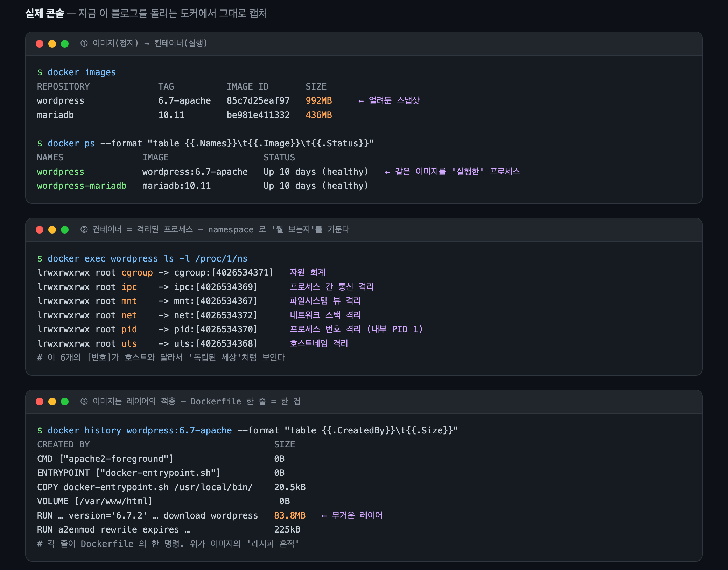Click the VOLUME [/var/www/html] row

coord(164,501)
